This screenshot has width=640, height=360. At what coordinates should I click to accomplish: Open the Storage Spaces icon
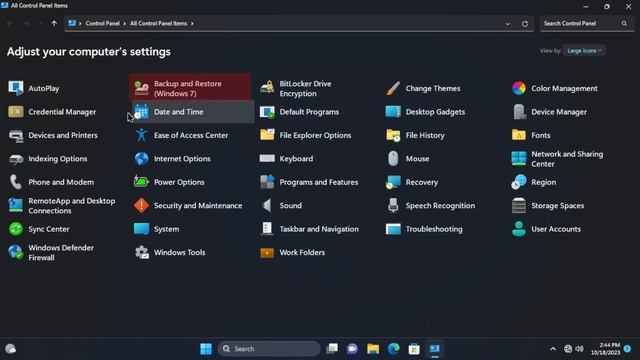pos(519,206)
